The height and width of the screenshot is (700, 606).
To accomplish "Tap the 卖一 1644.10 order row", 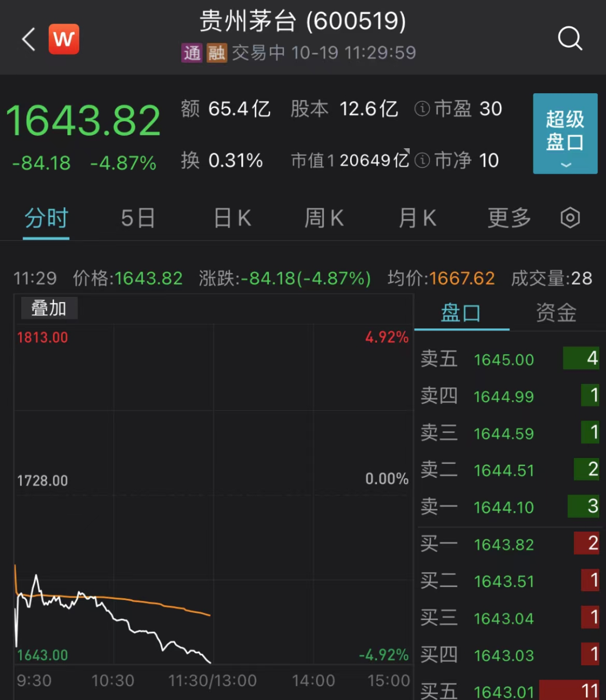I will (x=509, y=507).
